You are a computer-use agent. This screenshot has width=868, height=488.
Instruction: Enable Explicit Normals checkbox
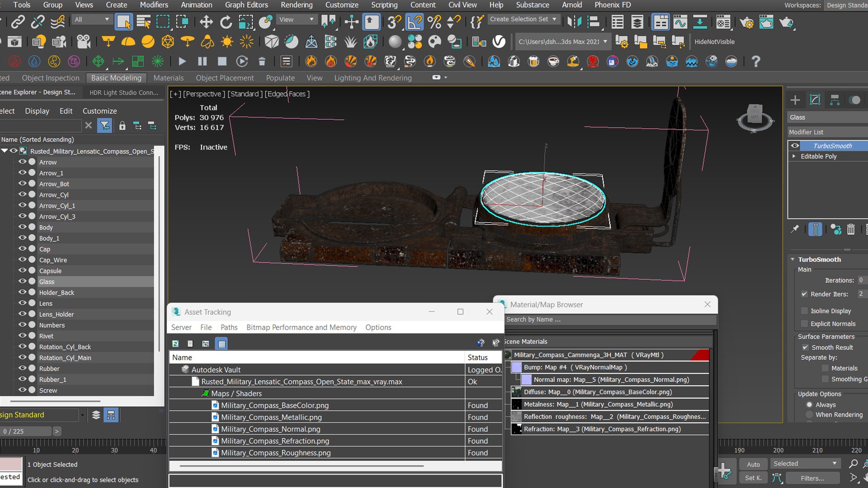pyautogui.click(x=804, y=324)
